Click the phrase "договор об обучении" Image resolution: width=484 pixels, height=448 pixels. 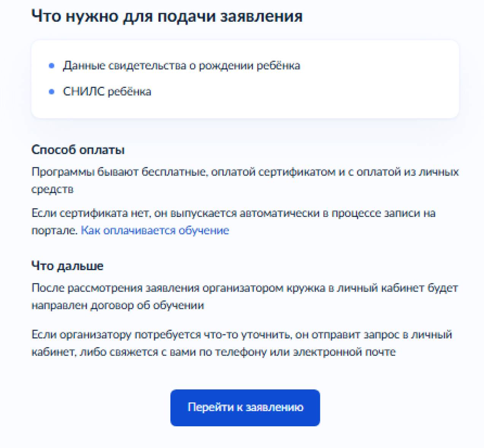coord(147,305)
